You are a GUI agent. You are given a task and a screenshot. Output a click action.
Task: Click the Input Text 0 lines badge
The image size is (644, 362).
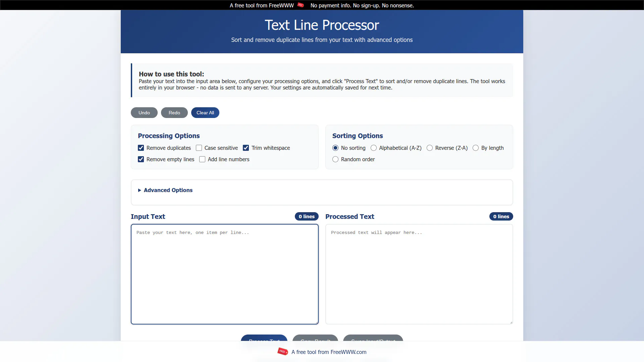tap(307, 217)
